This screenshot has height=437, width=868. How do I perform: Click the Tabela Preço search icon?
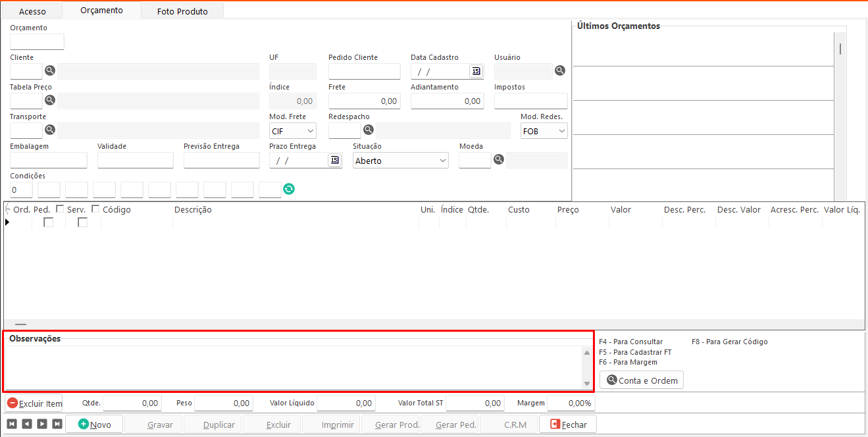click(50, 101)
